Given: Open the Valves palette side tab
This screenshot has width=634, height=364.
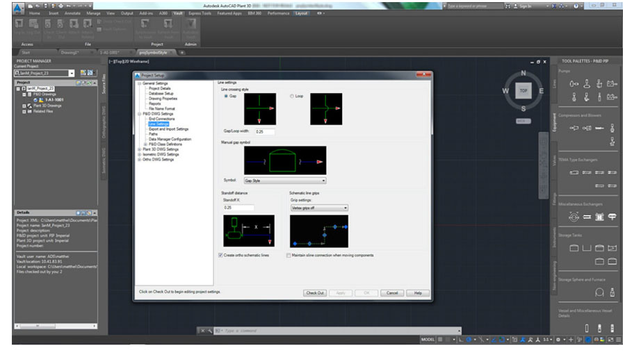Looking at the screenshot, I should (x=554, y=160).
